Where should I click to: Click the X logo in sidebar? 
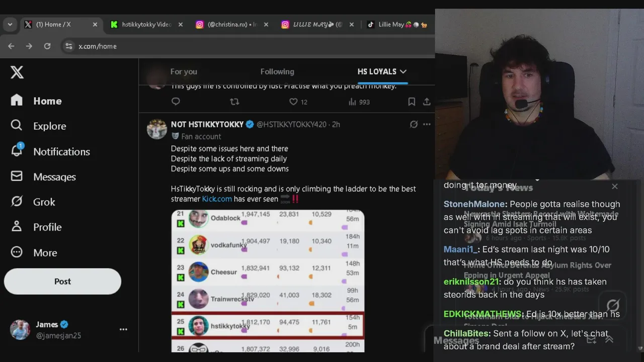click(17, 72)
